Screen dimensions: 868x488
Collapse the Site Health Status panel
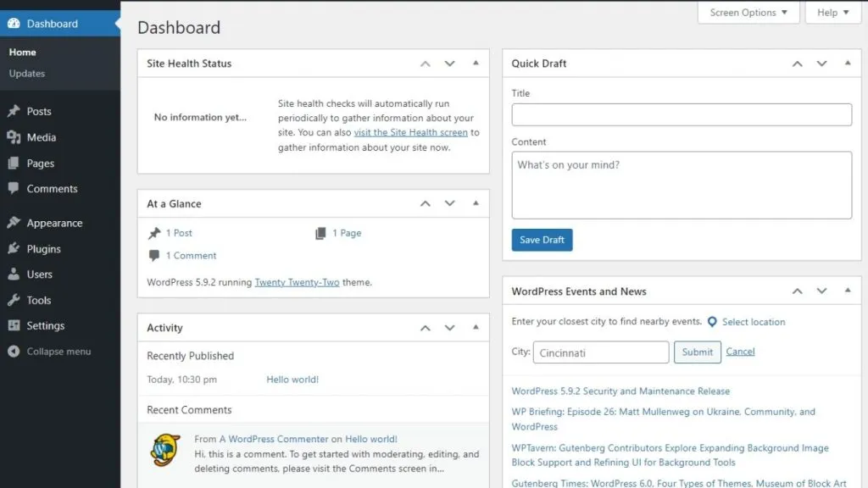pyautogui.click(x=476, y=63)
